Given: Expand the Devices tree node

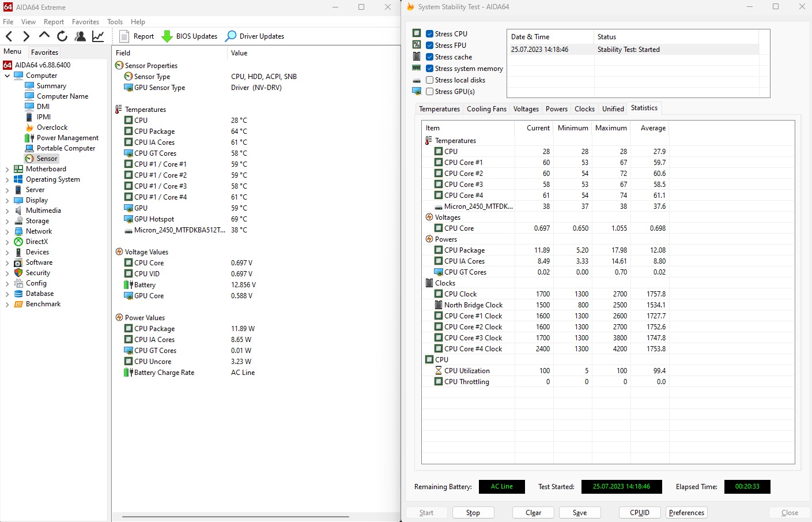Looking at the screenshot, I should [x=7, y=252].
